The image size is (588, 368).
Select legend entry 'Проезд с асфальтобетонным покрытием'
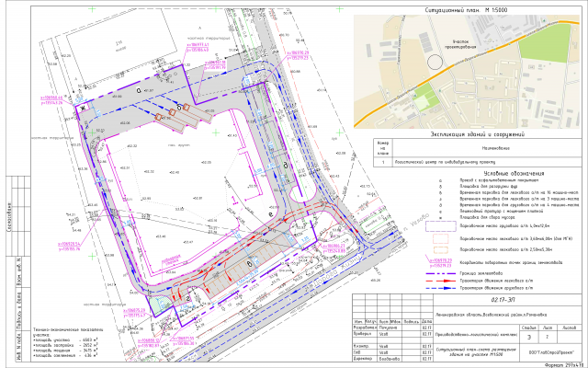pyautogui.click(x=499, y=180)
